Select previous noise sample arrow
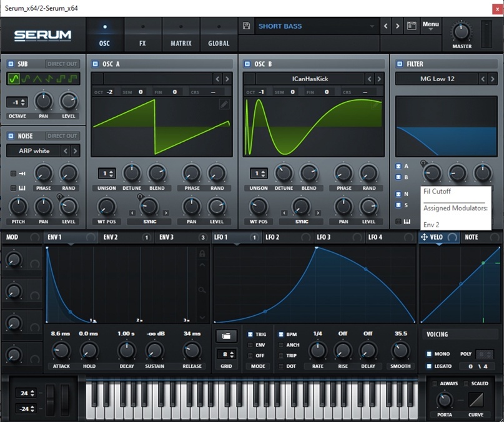 point(66,150)
